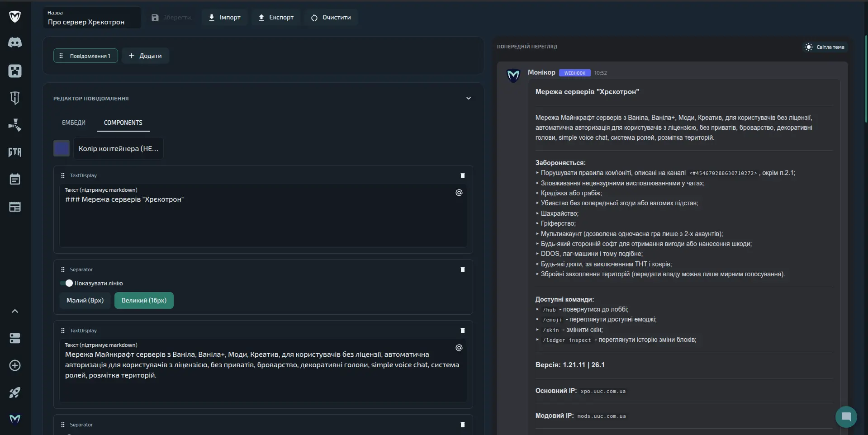This screenshot has height=435, width=868.
Task: Grab the first Separator drag handle
Action: point(63,270)
